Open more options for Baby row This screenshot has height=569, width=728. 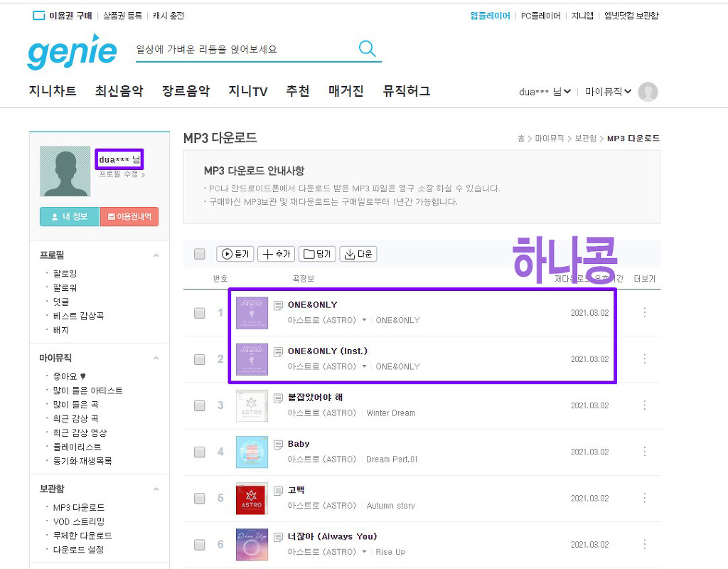click(644, 452)
